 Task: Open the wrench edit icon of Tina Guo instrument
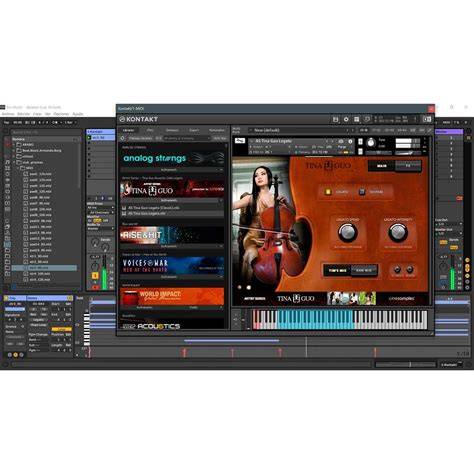(240, 141)
